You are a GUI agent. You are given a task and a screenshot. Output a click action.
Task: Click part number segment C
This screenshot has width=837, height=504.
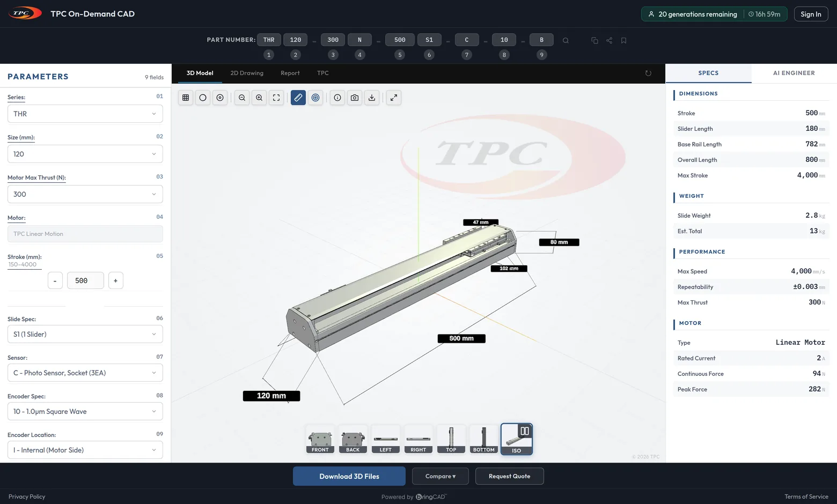click(x=467, y=40)
